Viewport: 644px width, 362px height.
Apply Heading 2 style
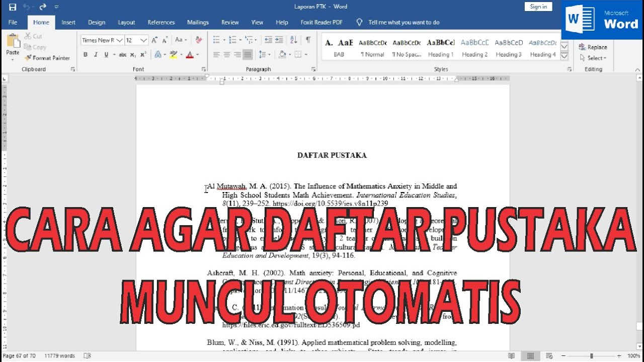coord(475,48)
